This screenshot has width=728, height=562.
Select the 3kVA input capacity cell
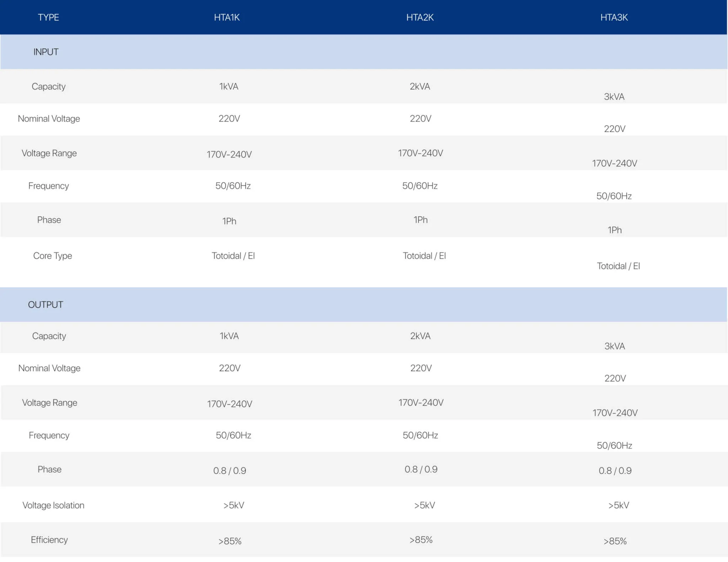click(x=614, y=97)
